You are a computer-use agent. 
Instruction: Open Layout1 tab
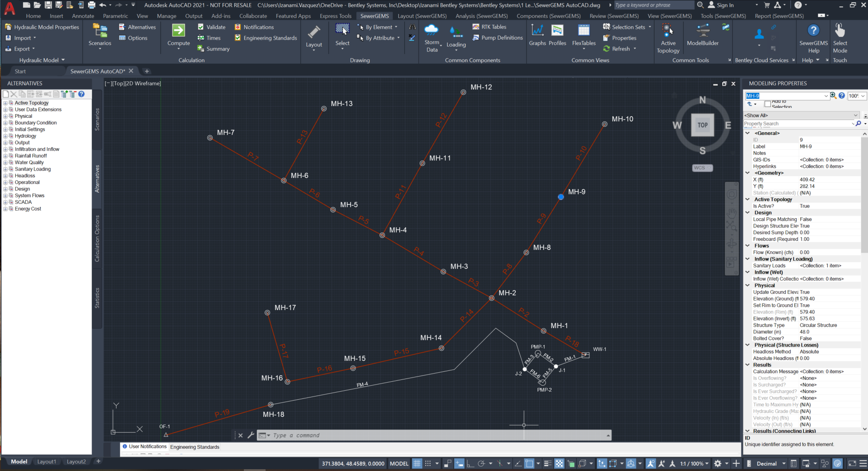(47, 462)
